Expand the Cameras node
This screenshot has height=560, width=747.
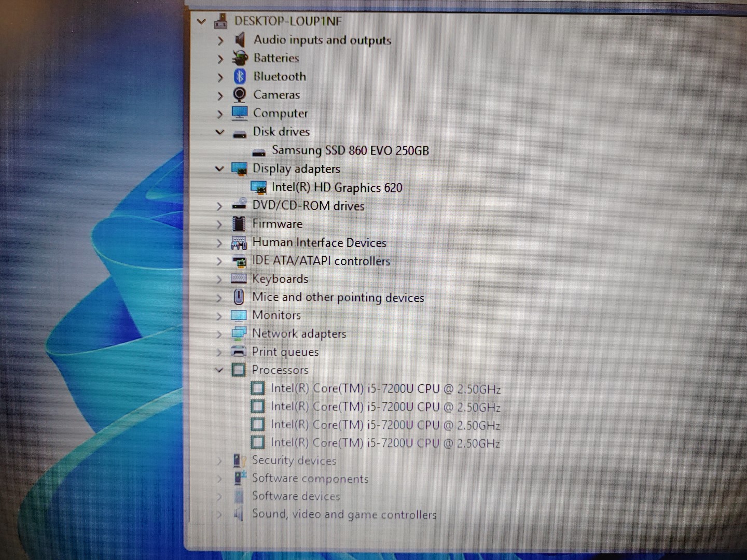pyautogui.click(x=220, y=96)
